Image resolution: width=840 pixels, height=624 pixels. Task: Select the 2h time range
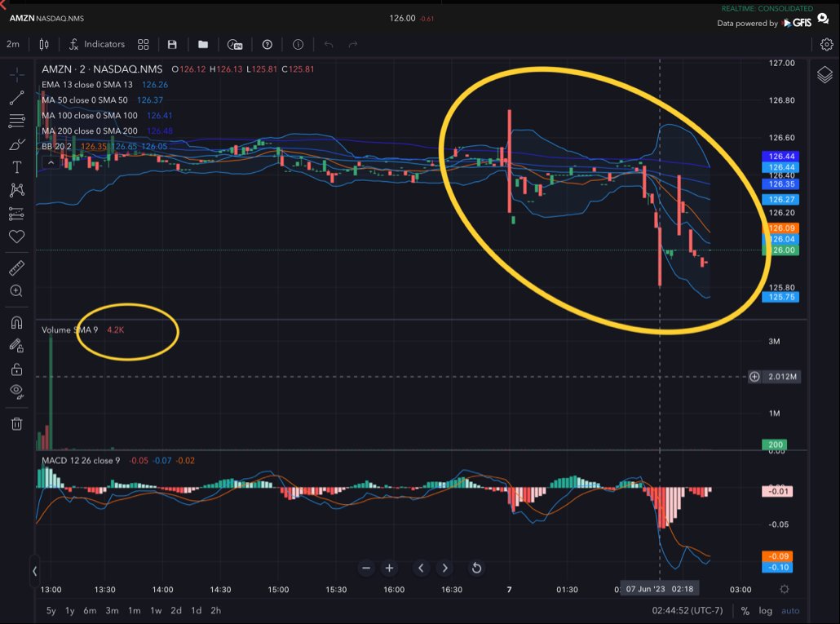pos(215,610)
